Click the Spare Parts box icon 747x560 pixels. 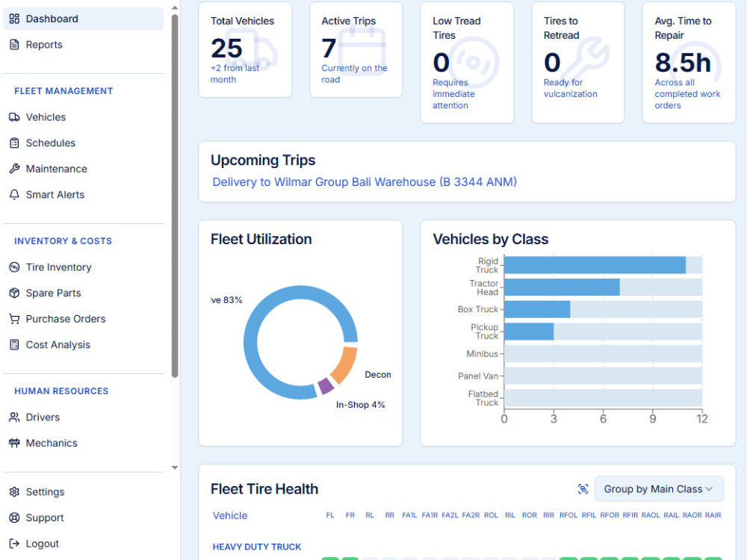tap(14, 293)
